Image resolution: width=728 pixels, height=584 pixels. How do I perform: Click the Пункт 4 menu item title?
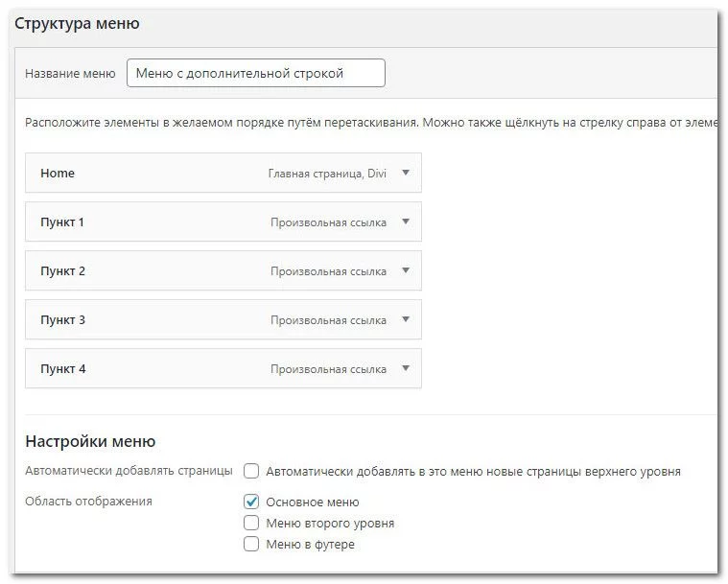pyautogui.click(x=62, y=369)
